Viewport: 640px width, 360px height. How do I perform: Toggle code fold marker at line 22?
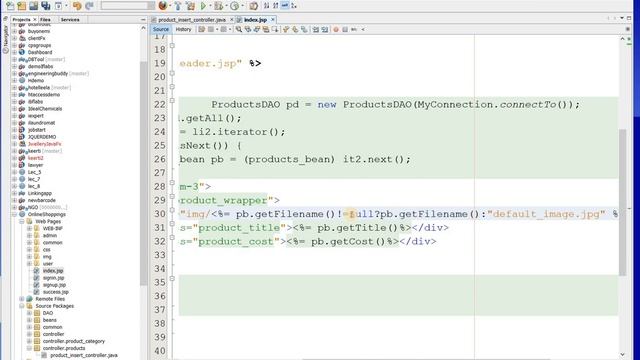pos(172,100)
